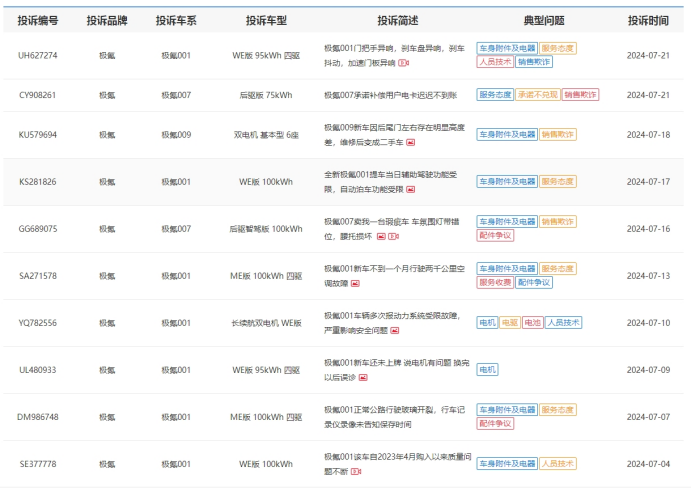Open complaint number CY908261

coord(38,95)
